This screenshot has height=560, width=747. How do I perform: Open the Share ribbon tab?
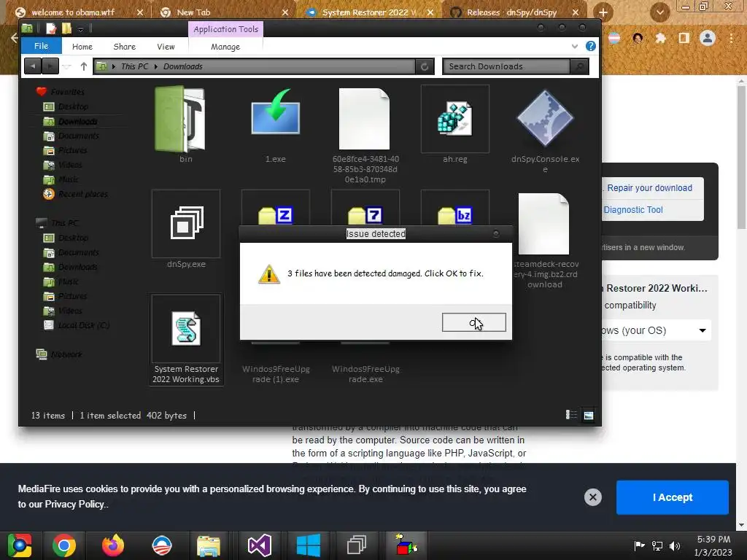click(x=124, y=47)
